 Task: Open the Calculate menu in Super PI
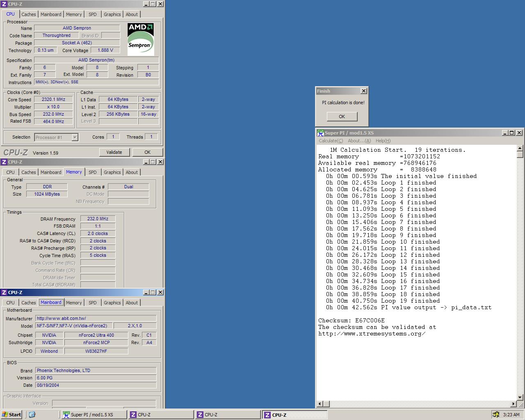(331, 141)
